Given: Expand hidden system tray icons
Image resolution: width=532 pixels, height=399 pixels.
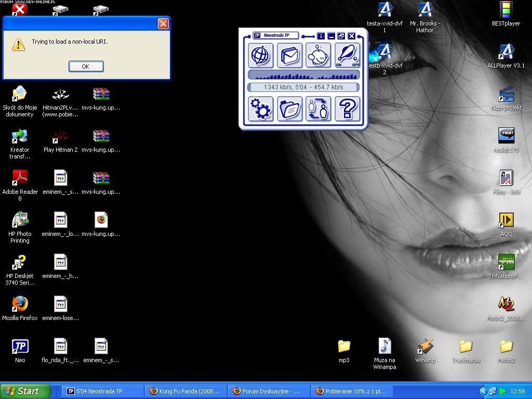Looking at the screenshot, I should pyautogui.click(x=483, y=391).
